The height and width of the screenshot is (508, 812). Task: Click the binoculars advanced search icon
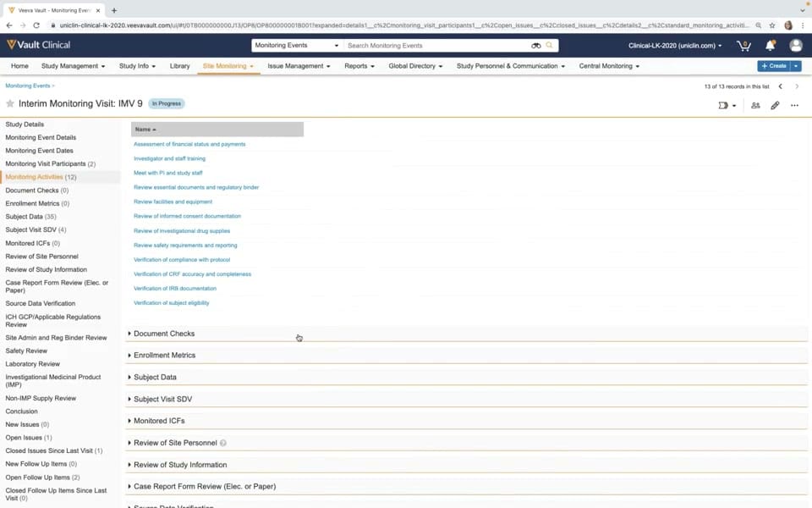point(536,46)
